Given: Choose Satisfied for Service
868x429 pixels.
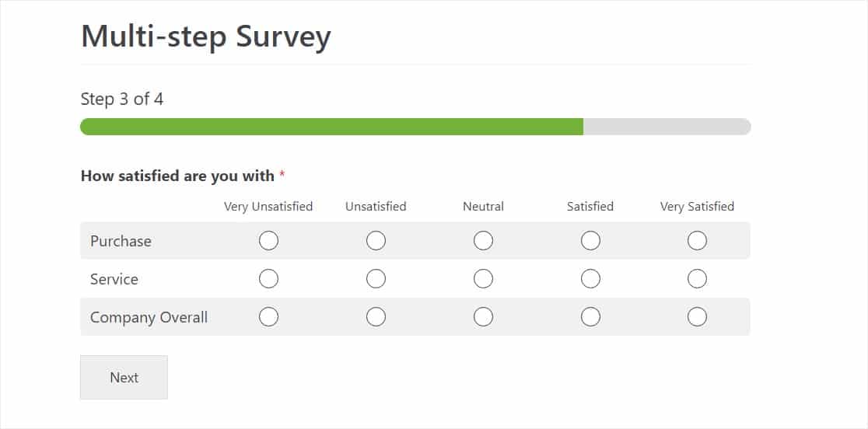Looking at the screenshot, I should tap(590, 279).
